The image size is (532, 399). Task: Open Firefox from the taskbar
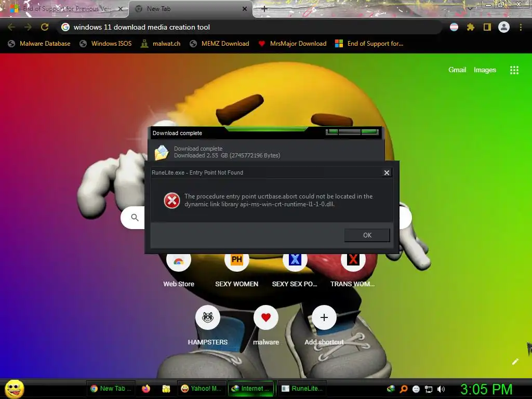(x=146, y=389)
